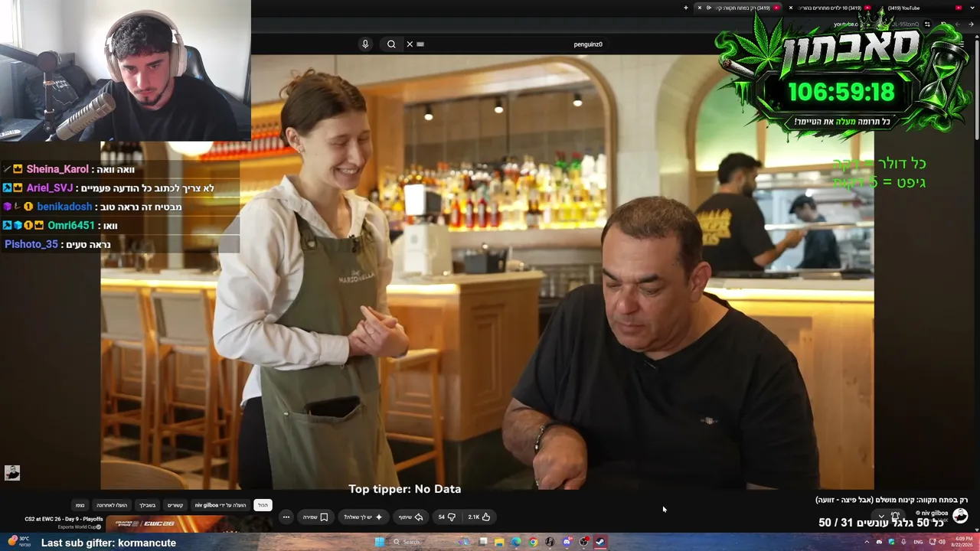
Task: Select the white active filter chip
Action: click(x=263, y=505)
